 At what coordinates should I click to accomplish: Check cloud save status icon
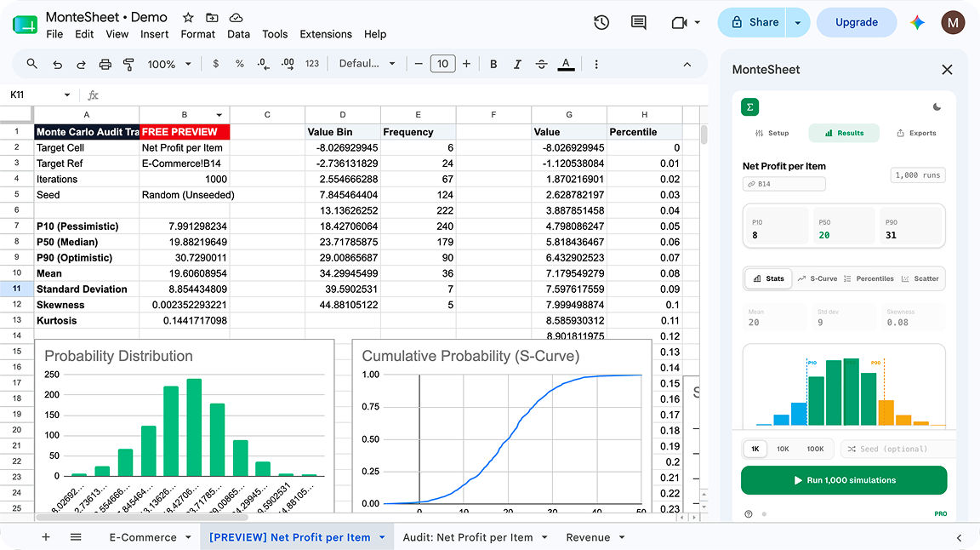pyautogui.click(x=236, y=18)
